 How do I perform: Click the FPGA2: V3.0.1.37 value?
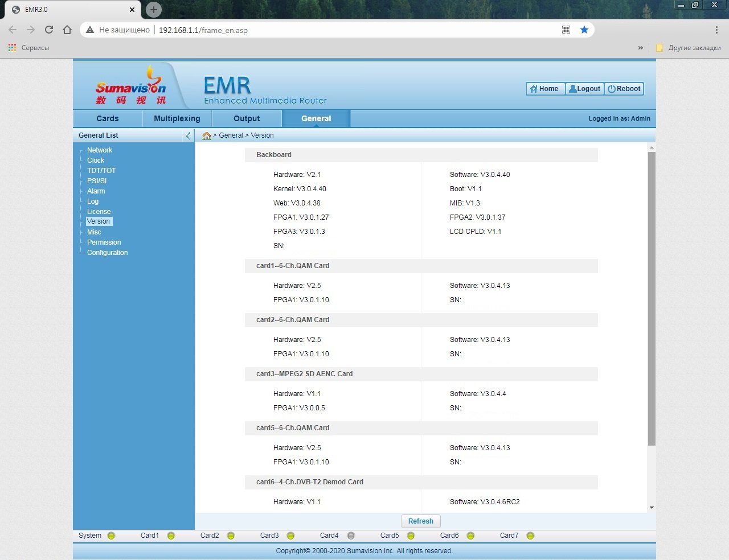coord(477,217)
